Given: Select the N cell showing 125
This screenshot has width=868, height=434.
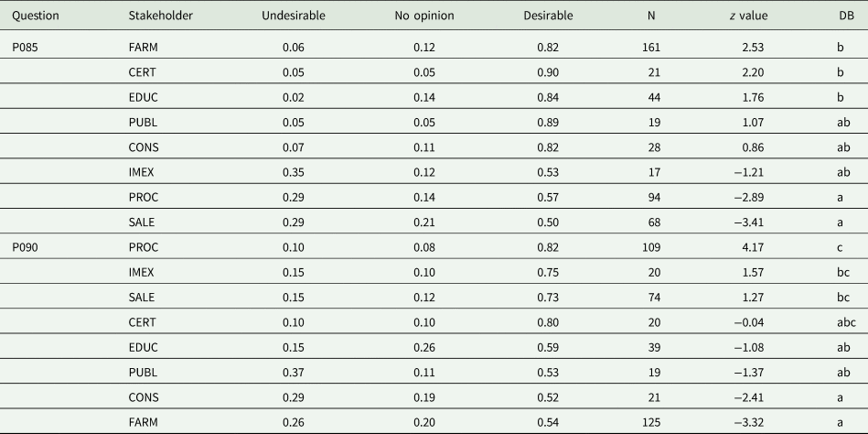Looking at the screenshot, I should pos(660,423).
